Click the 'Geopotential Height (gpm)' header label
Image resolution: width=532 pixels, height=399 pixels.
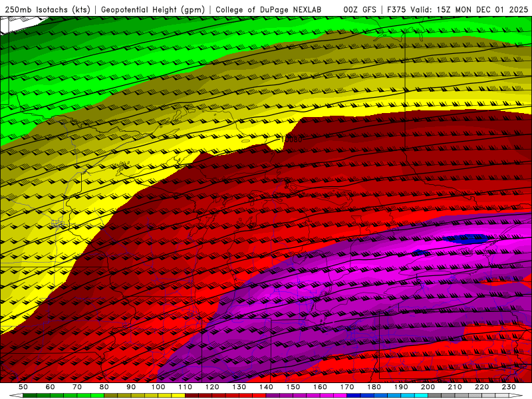[153, 9]
